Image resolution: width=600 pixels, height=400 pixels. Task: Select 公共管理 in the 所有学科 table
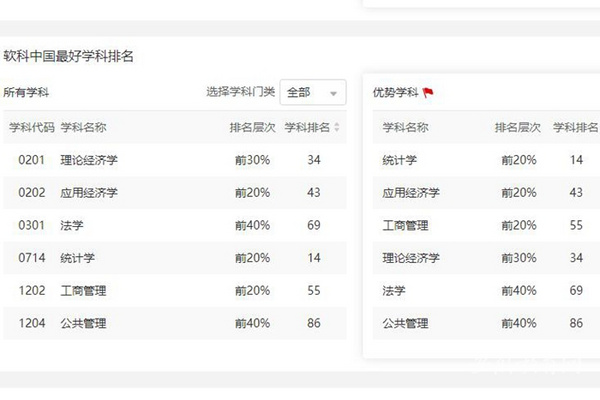[83, 323]
